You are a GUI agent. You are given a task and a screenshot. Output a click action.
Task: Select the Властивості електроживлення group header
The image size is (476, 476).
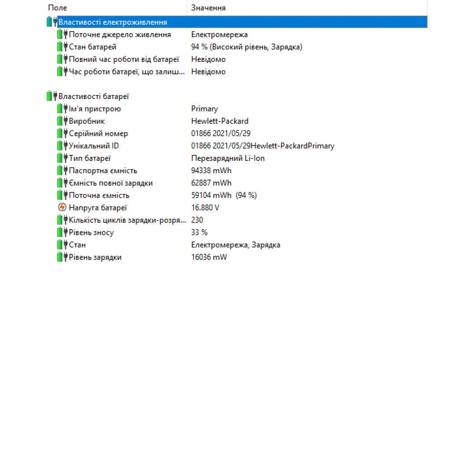coord(113,22)
